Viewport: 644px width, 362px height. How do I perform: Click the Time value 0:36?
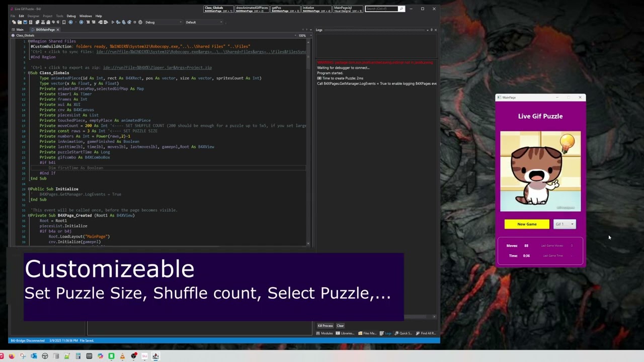coord(526,256)
